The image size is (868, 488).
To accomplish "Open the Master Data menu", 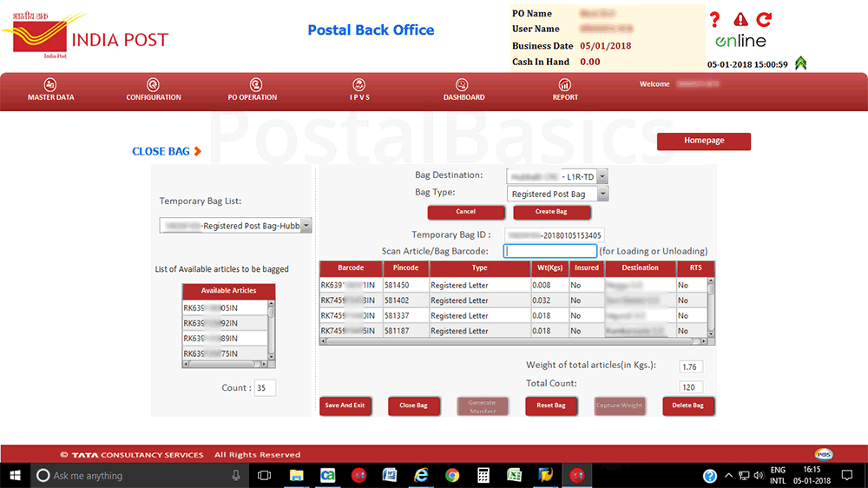I will (x=51, y=89).
